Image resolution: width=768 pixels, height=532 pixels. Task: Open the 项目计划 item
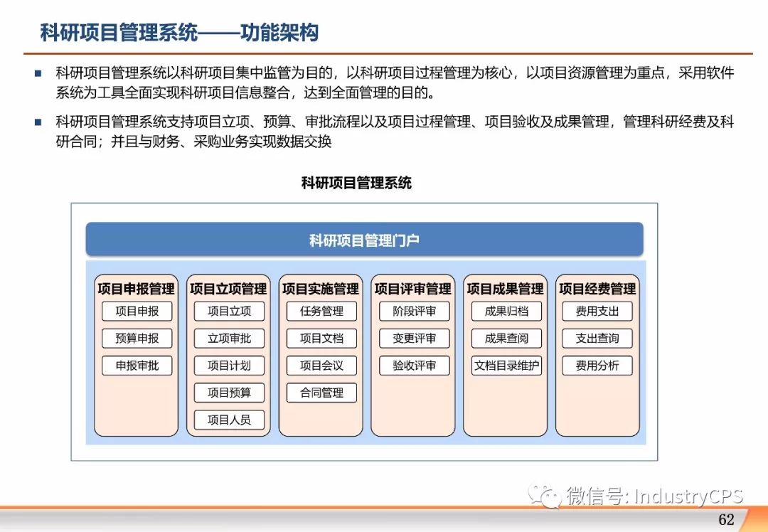pos(229,366)
